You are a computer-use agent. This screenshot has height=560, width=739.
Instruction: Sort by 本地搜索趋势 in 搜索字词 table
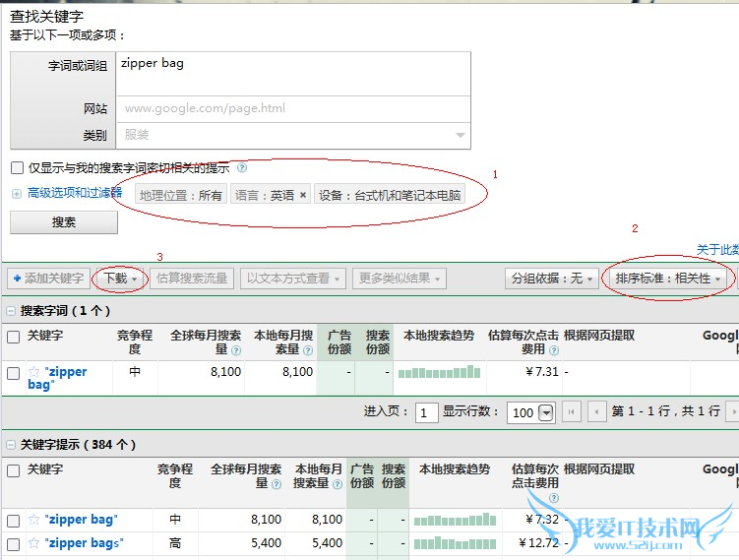(x=439, y=336)
